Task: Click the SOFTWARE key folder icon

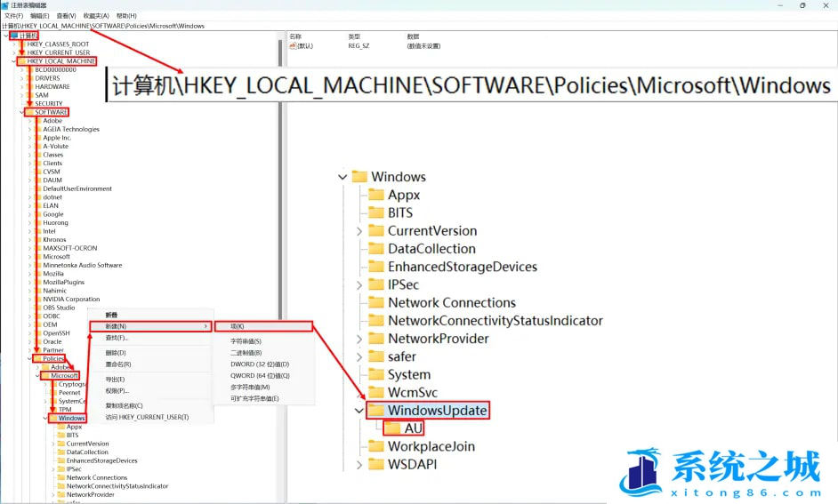Action: [30, 112]
